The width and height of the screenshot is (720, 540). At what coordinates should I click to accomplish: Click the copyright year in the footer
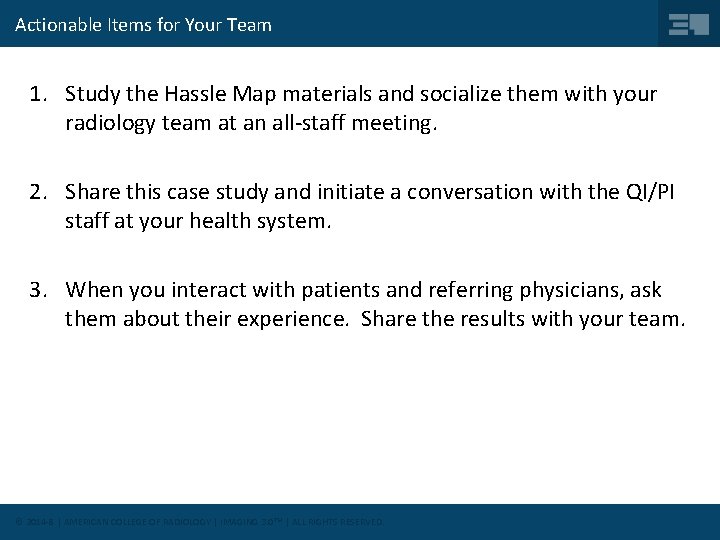40,522
